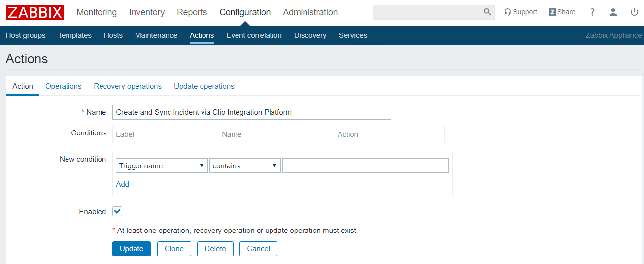Open the Reports menu
This screenshot has height=264, width=644.
(x=192, y=12)
